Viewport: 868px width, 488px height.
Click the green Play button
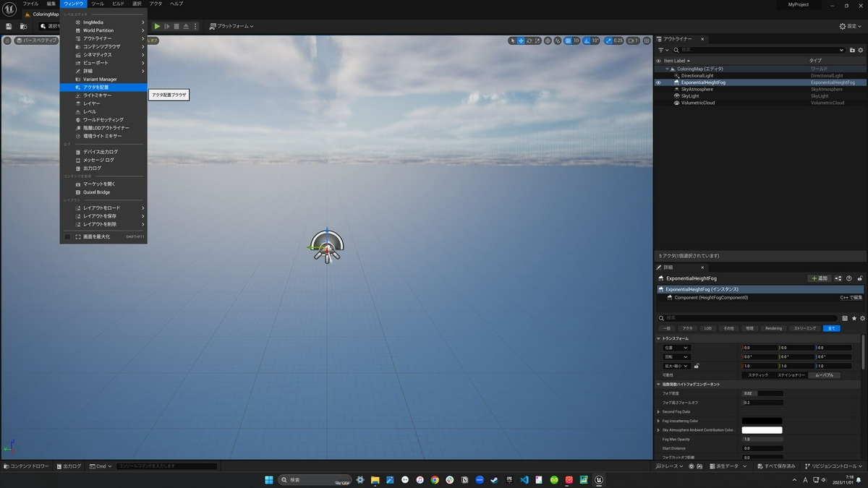point(158,26)
